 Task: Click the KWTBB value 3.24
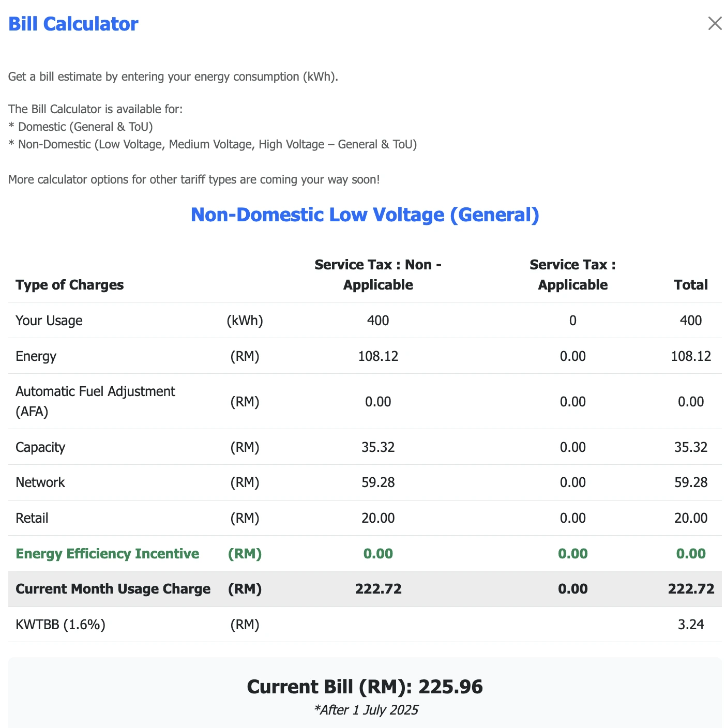[x=691, y=625]
